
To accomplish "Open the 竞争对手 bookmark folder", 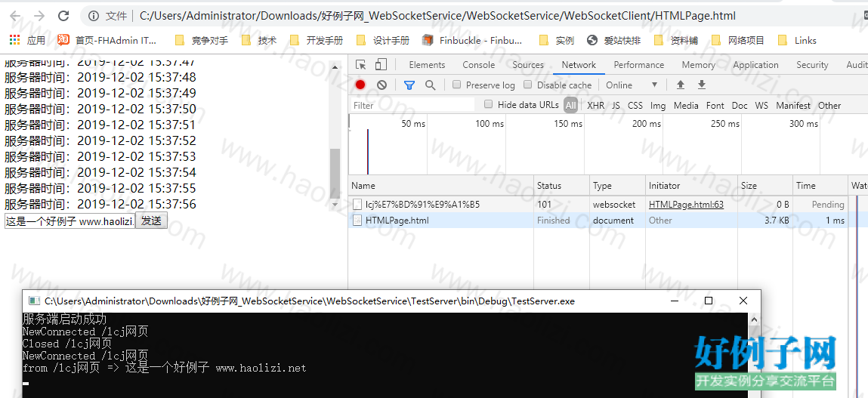I will click(202, 41).
